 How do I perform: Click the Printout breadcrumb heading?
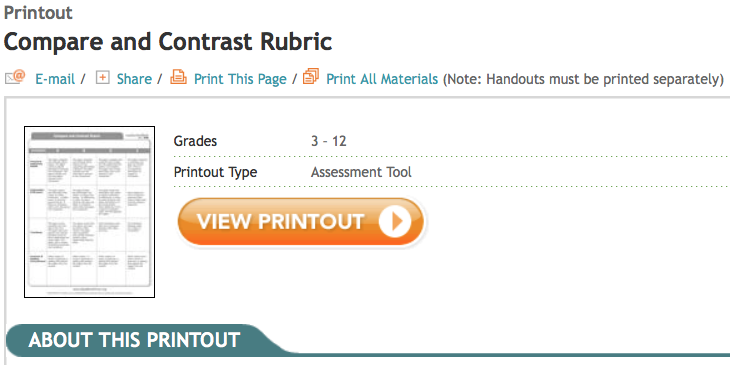[x=38, y=13]
